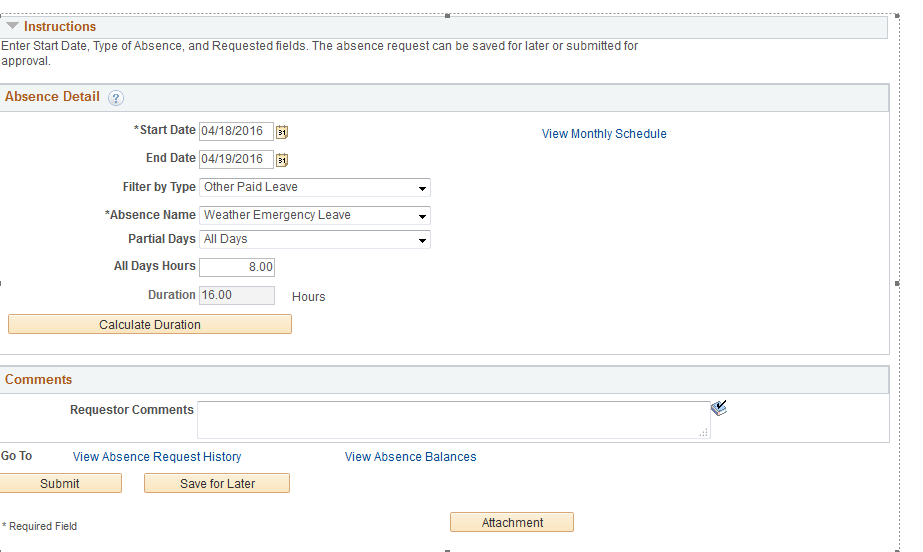Expand the Partial Days dropdown
The height and width of the screenshot is (552, 923).
(x=315, y=239)
